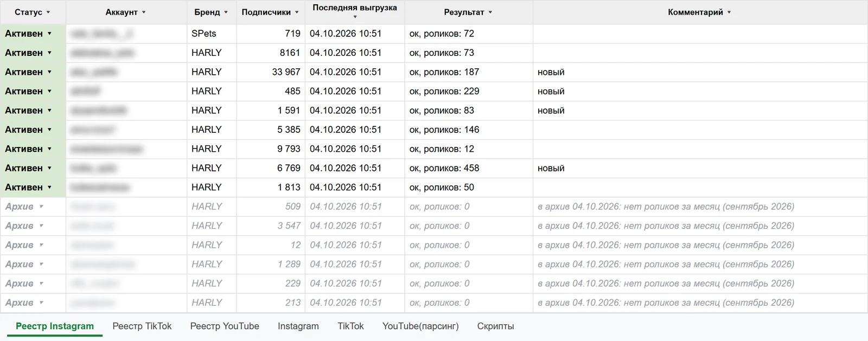868x341 pixels.
Task: Open the Instagram sheet tab
Action: pos(298,326)
